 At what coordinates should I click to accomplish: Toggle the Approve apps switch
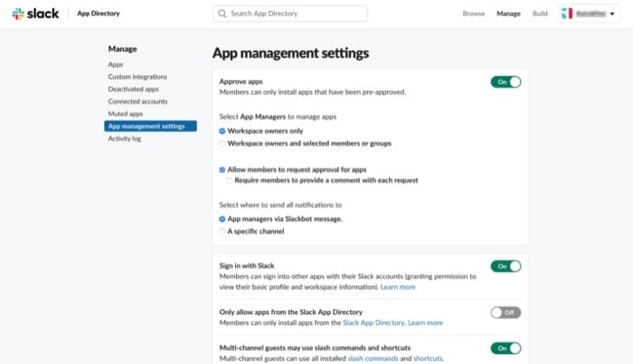tap(505, 82)
